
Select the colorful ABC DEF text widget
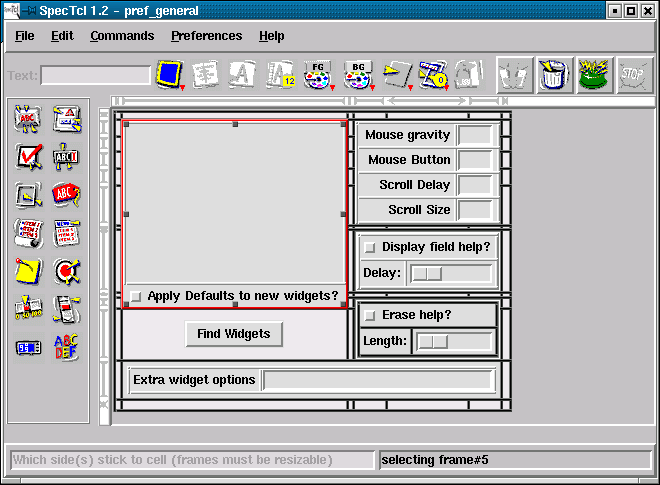coord(66,347)
